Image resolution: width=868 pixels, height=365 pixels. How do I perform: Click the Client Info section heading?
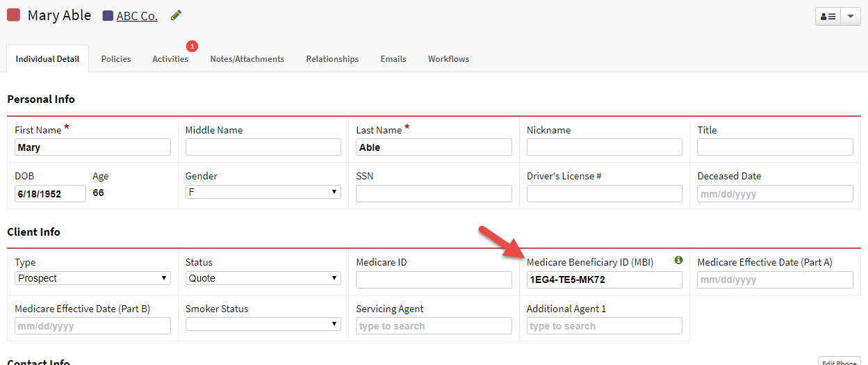pos(34,232)
